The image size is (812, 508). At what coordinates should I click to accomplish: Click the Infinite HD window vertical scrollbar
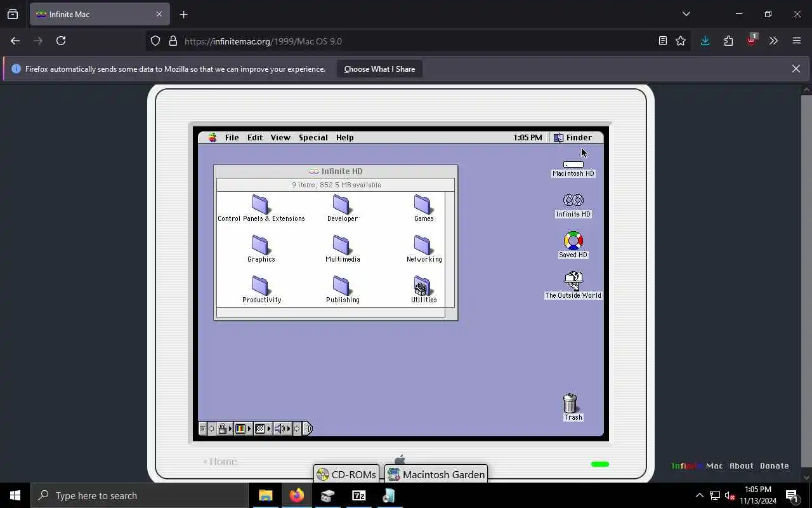(x=450, y=250)
